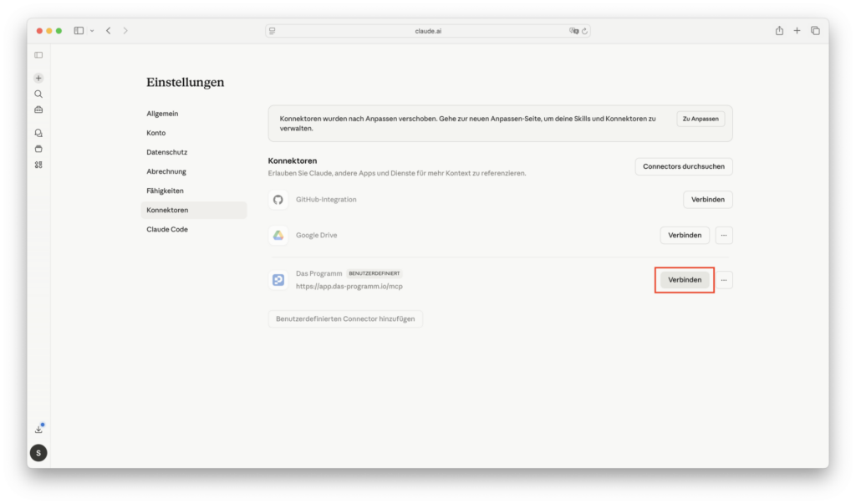Toggle Claude's sidebar panel icon at the top left

click(38, 55)
